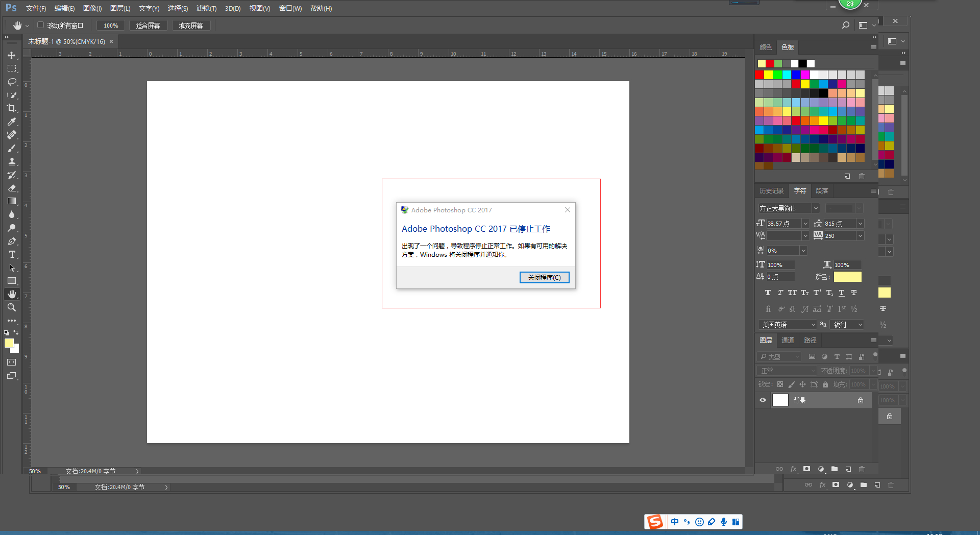This screenshot has width=980, height=535.
Task: Toggle faux bold in character panel
Action: (768, 293)
